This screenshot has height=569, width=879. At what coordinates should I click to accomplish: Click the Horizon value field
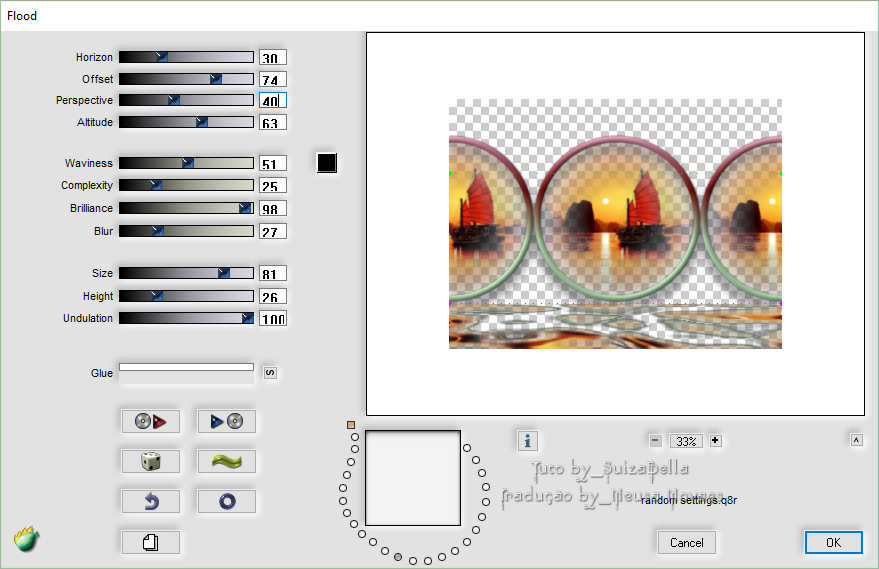click(273, 58)
